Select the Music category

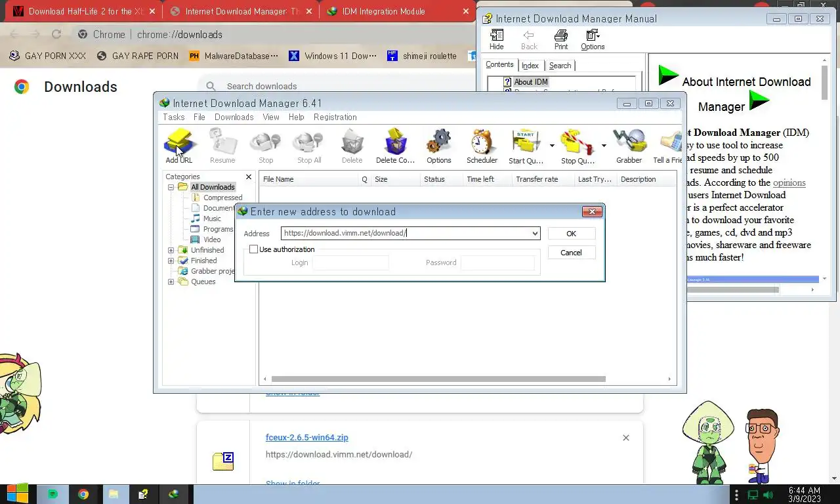tap(212, 219)
